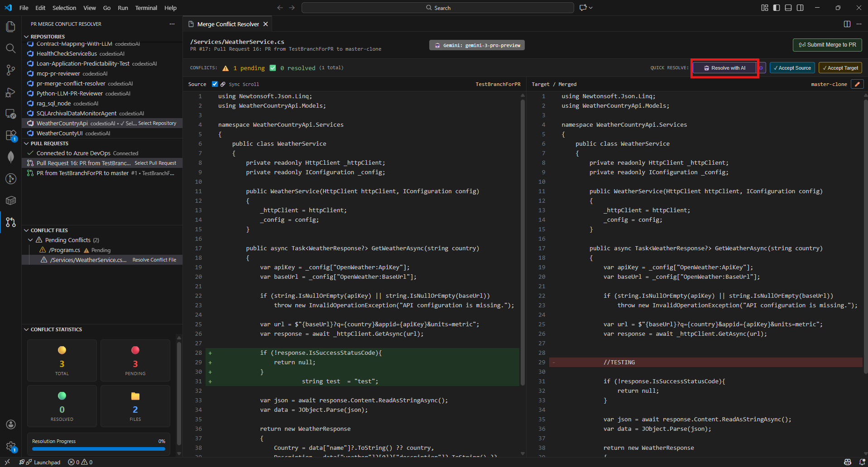Open remote window indicator in status bar
This screenshot has width=868, height=467.
coord(7,462)
